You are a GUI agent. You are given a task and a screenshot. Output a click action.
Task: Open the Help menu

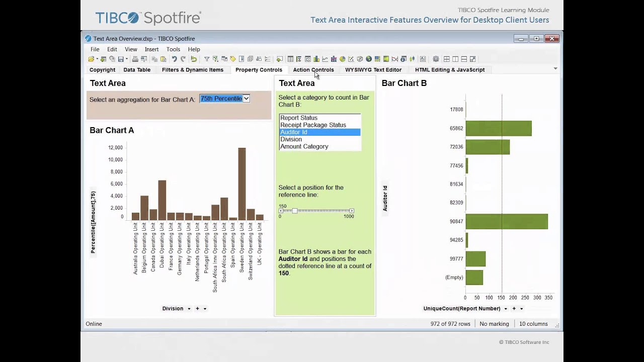pyautogui.click(x=194, y=49)
